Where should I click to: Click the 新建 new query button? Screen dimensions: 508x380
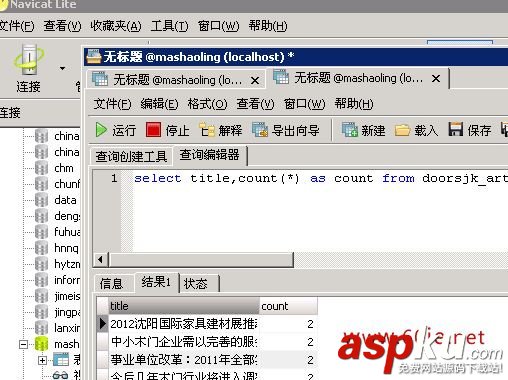[363, 130]
